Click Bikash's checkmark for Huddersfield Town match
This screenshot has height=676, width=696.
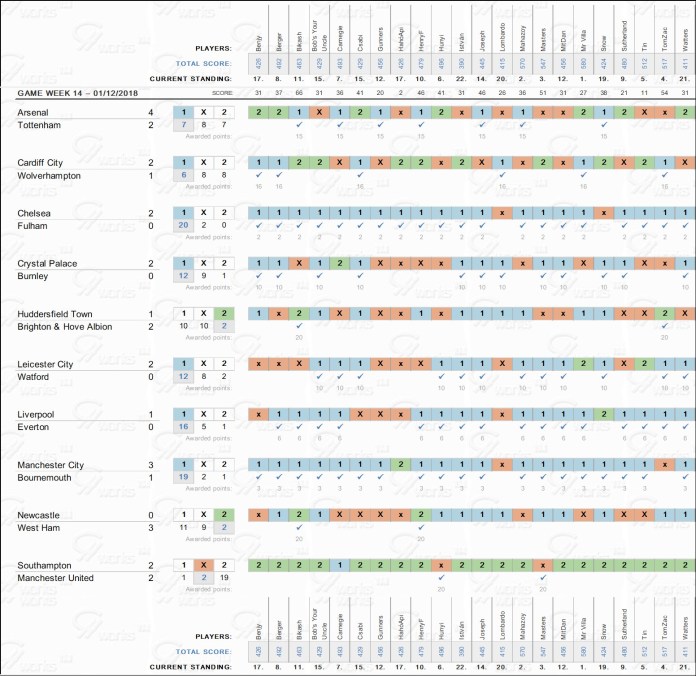(299, 326)
